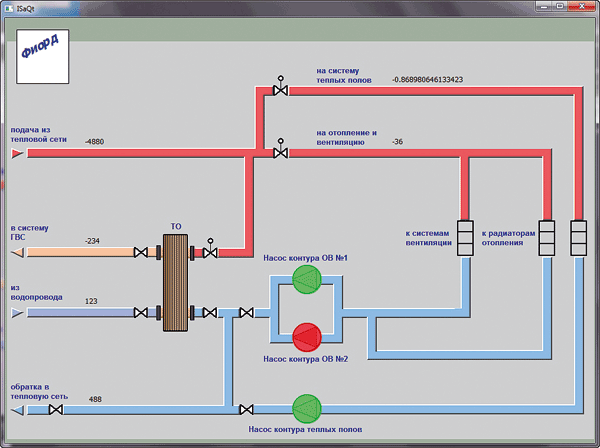Toggle valve on heating and ventilation line
This screenshot has height=448, width=600.
pos(280,150)
